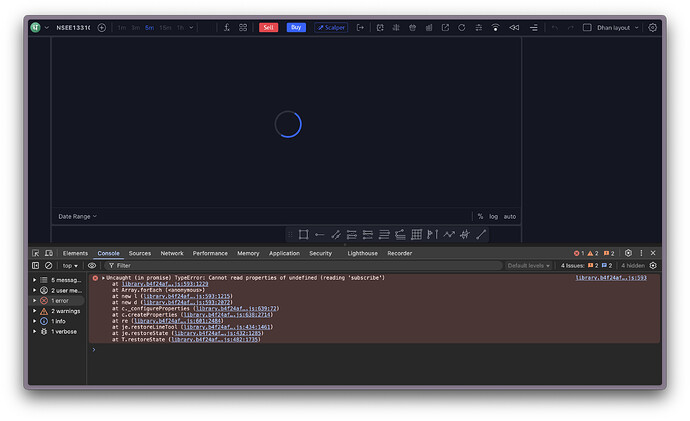Click the DevTools inspect element icon
The width and height of the screenshot is (690, 421).
pyautogui.click(x=36, y=253)
